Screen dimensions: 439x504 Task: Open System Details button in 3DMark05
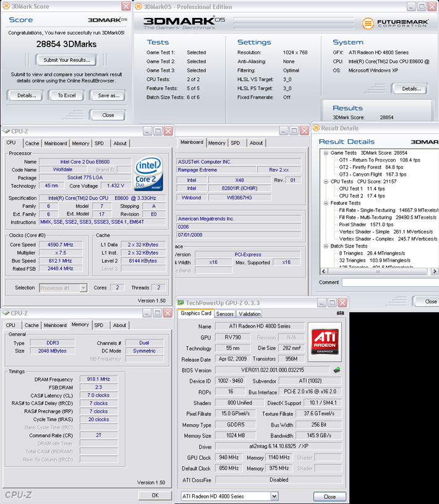pos(411,88)
